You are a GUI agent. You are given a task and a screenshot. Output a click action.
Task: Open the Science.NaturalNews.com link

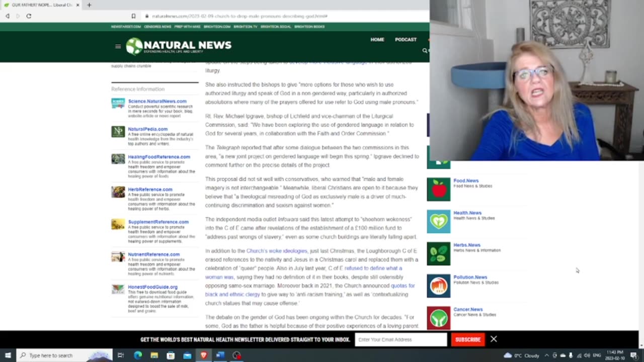[x=157, y=101]
